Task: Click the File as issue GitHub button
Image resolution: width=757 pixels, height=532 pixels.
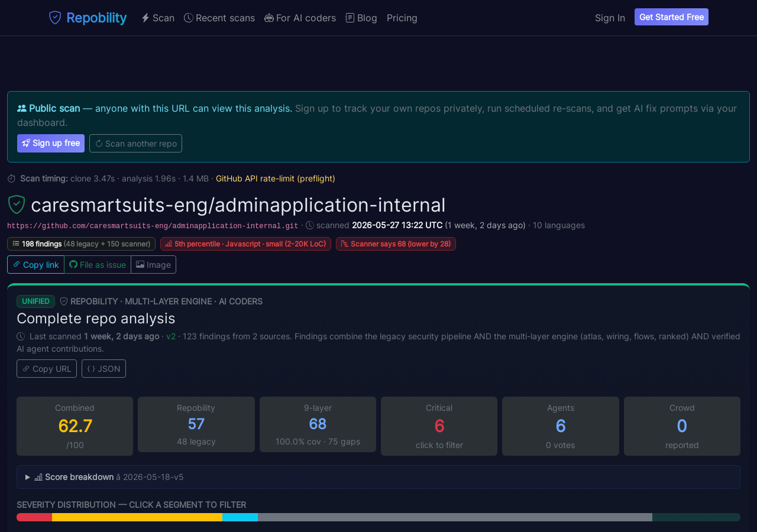Action: (98, 265)
